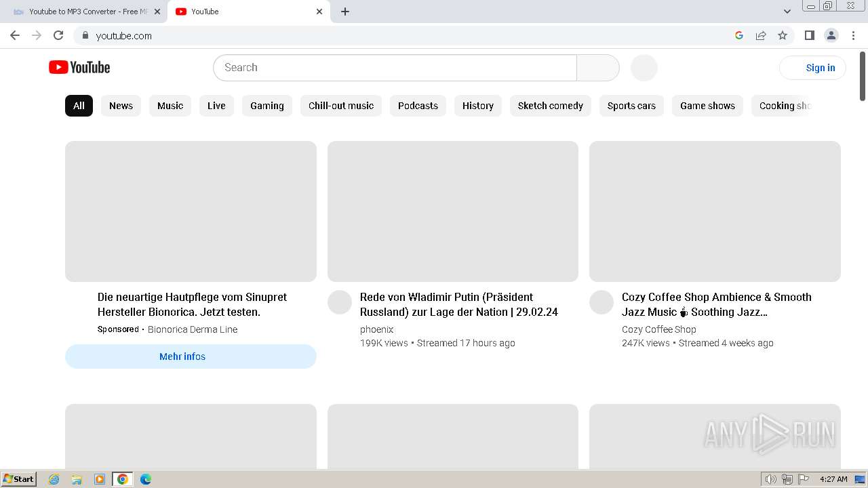Click the page vertical scrollbar
The image size is (868, 488).
[863, 76]
